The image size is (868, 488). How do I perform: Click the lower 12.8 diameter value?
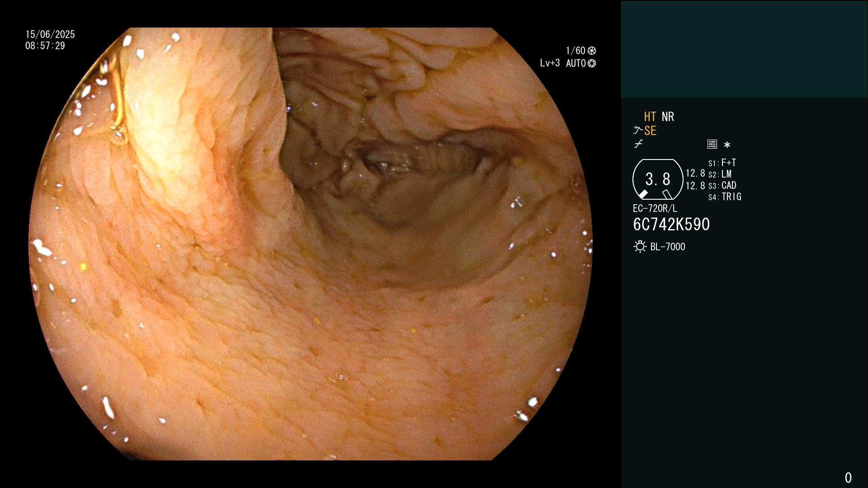click(x=695, y=186)
